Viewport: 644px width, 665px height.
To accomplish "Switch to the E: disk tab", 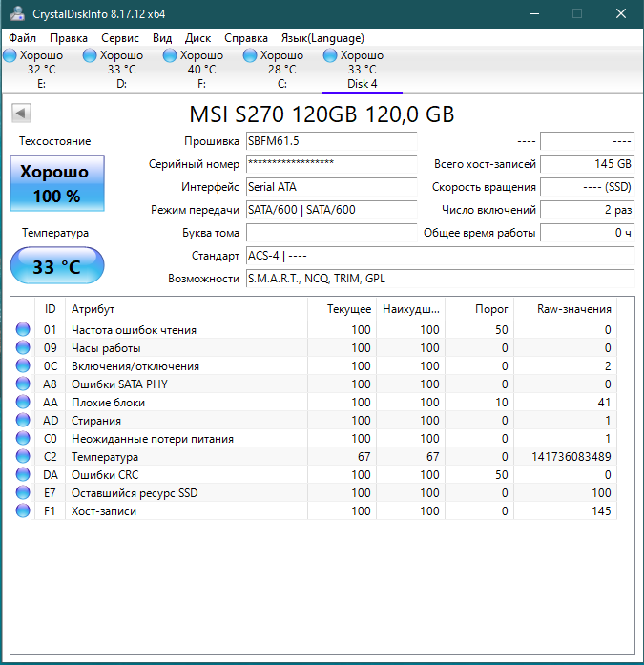I will point(42,70).
